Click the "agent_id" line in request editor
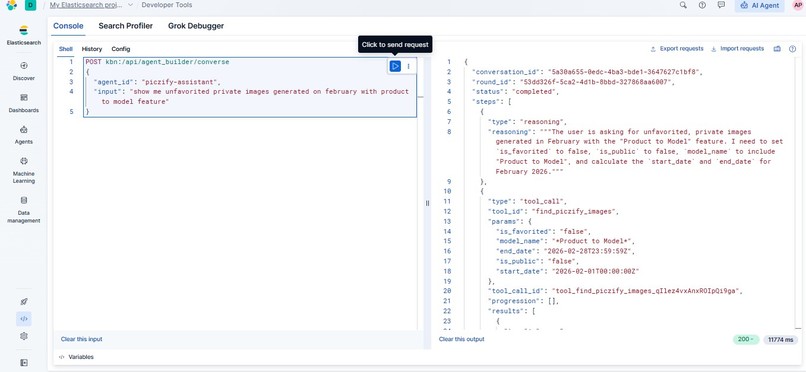Screen dimensions: 806x372 coord(157,82)
